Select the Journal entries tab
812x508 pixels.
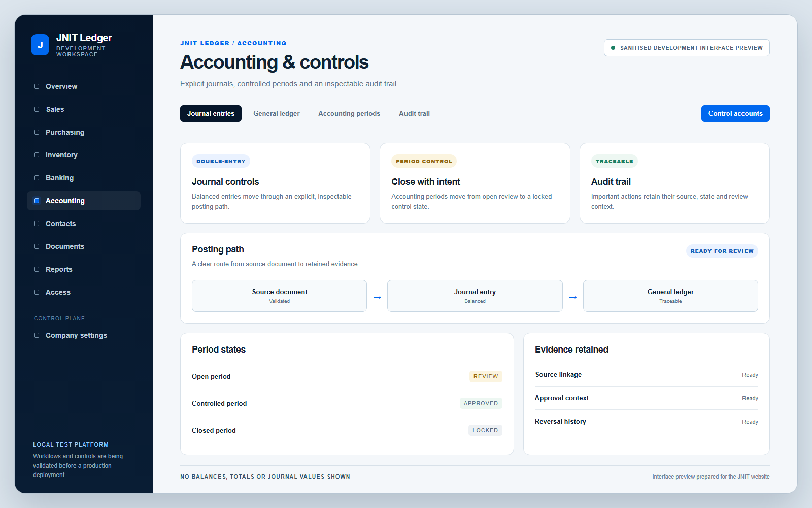(211, 113)
